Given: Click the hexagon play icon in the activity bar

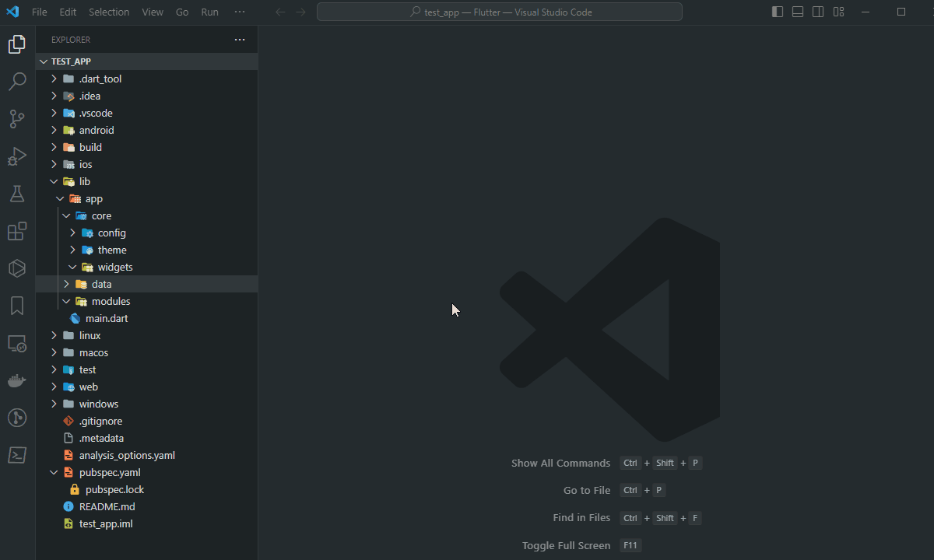Looking at the screenshot, I should pos(17,268).
